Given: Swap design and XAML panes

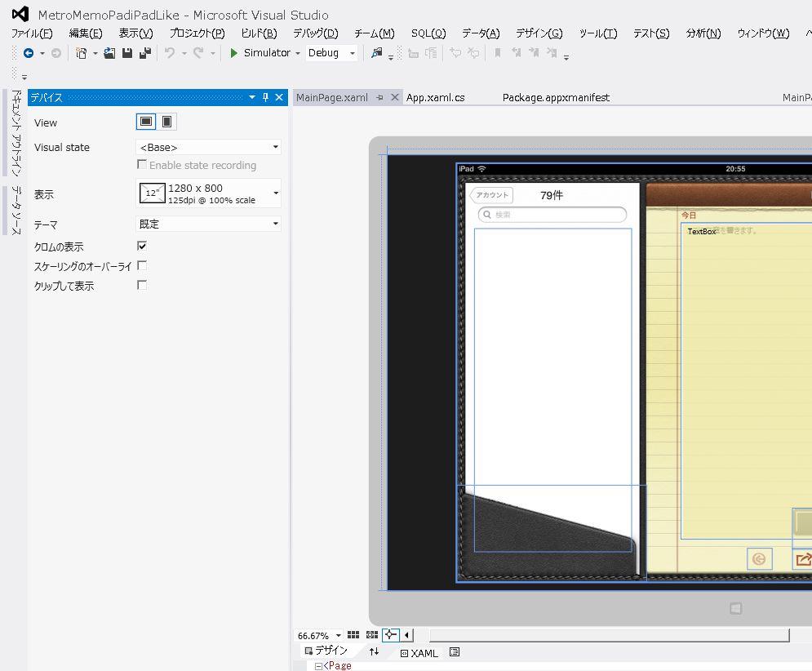Looking at the screenshot, I should pos(374,652).
